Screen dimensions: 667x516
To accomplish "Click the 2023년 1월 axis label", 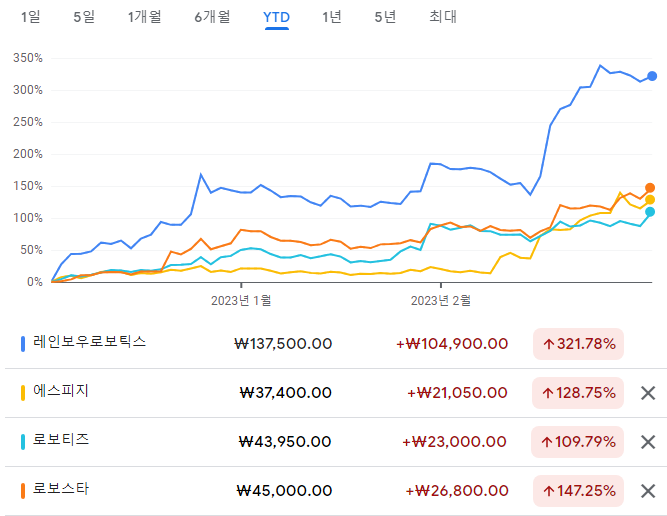I will pos(241,301).
